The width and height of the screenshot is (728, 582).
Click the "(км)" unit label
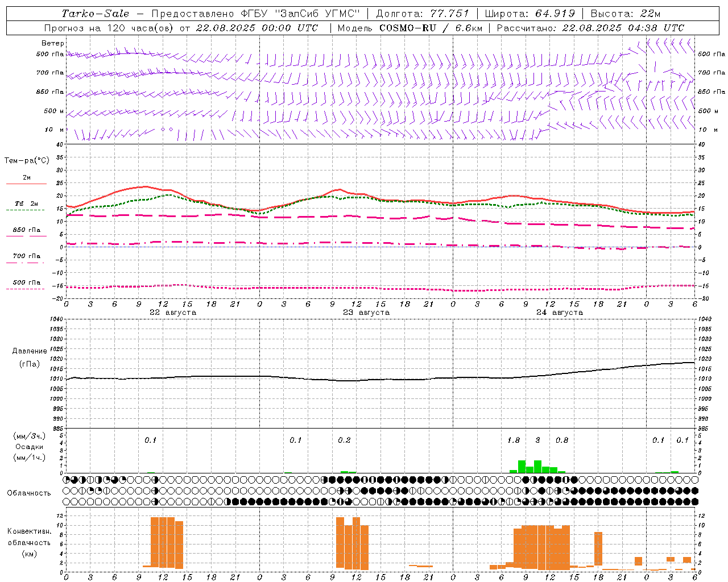(29, 553)
